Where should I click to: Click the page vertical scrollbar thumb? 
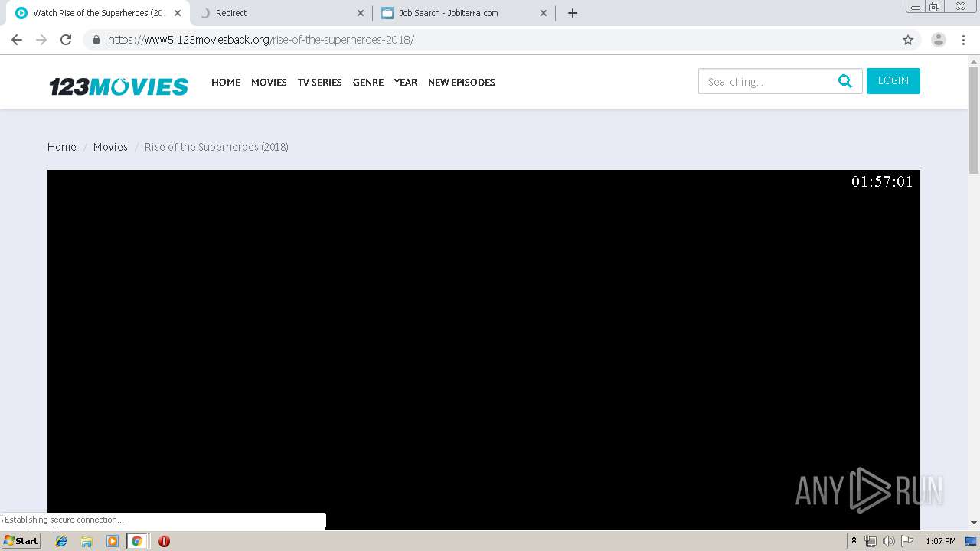[974, 121]
